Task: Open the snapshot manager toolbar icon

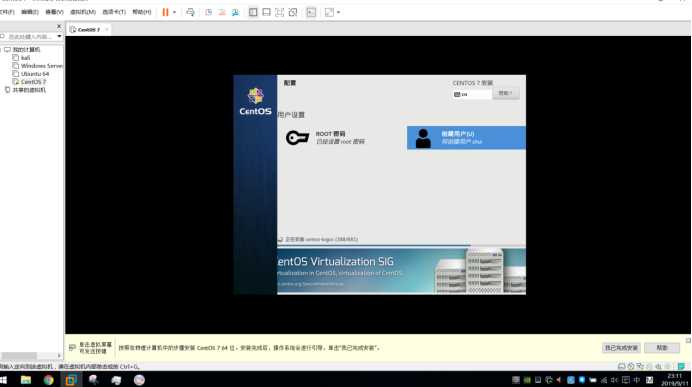Action: click(x=235, y=12)
